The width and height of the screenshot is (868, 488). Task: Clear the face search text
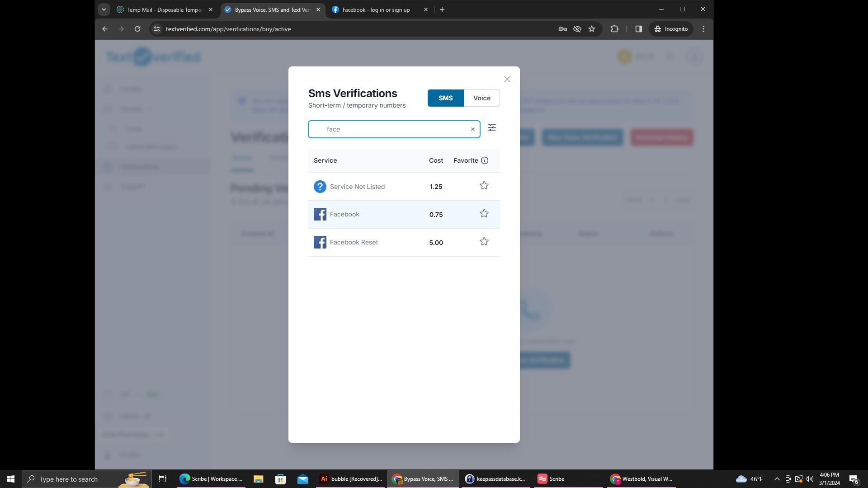coord(472,129)
